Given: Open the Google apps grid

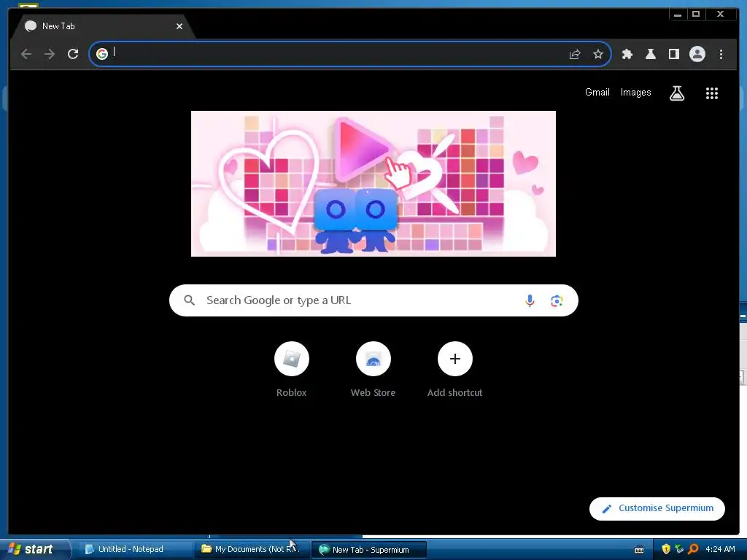Looking at the screenshot, I should [712, 93].
